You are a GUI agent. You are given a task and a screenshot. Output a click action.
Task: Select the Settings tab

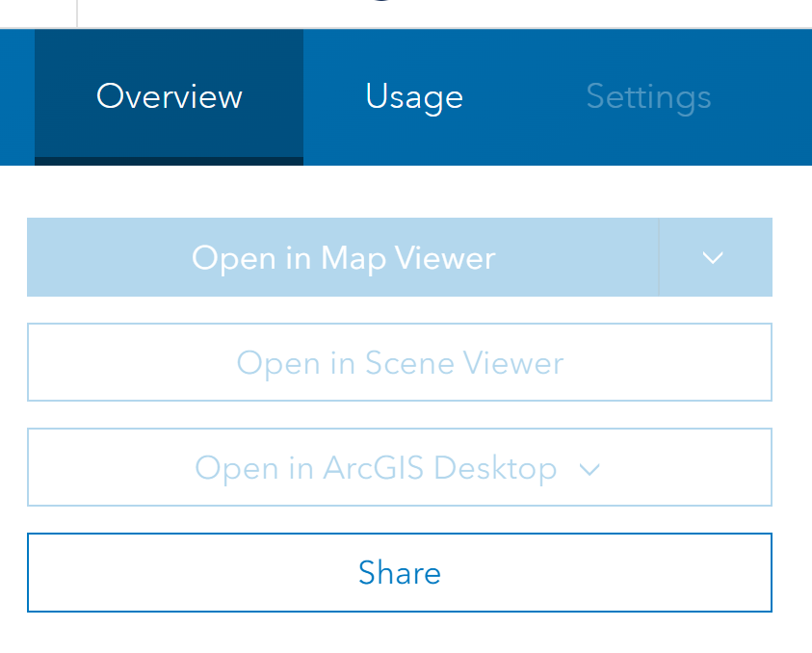coord(648,97)
